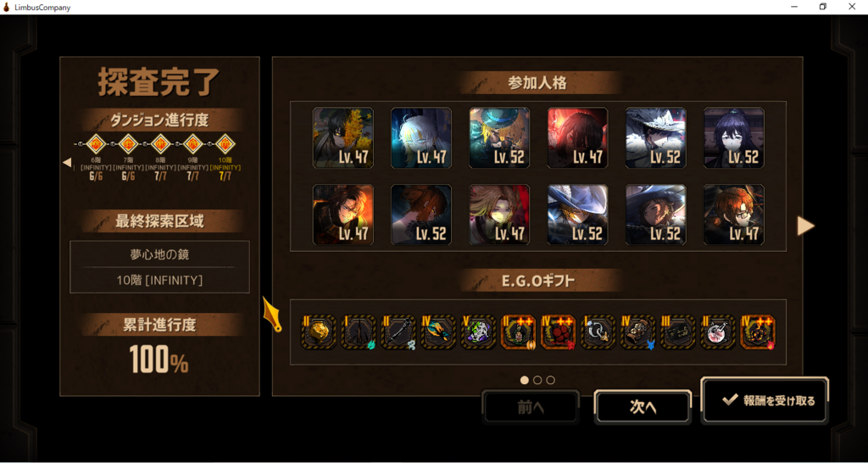The width and height of the screenshot is (868, 463).
Task: Collapse panel with golden pen-nib arrow
Action: coord(271,315)
